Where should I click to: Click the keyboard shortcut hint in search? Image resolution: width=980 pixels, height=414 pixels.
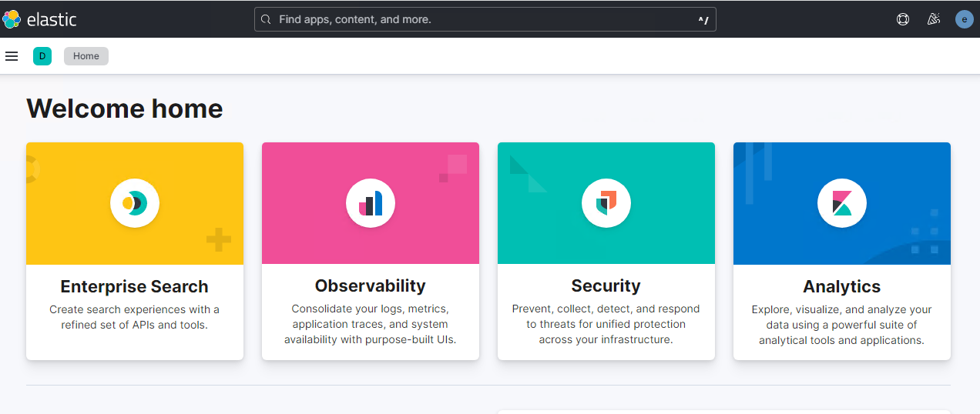tap(703, 20)
